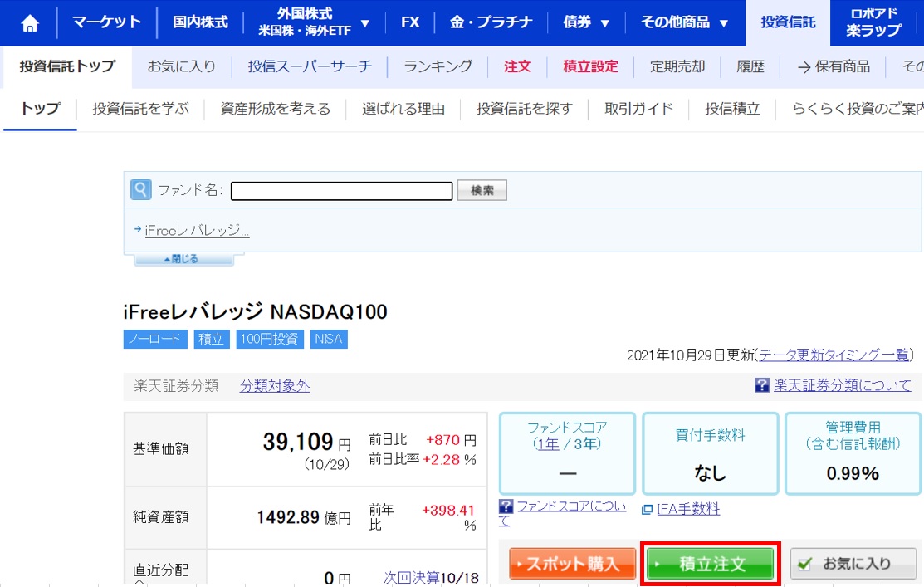Expand 外国株式 dropdown menu

pos(364,23)
